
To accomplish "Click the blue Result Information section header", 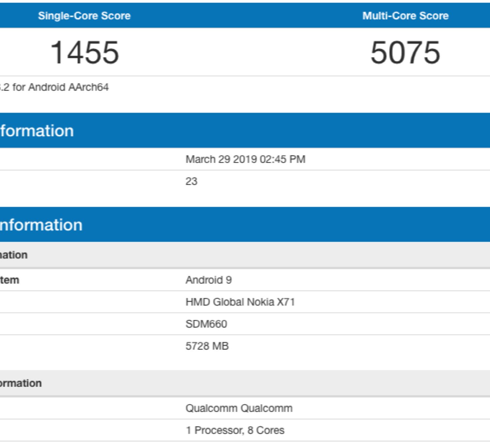I will click(x=37, y=131).
